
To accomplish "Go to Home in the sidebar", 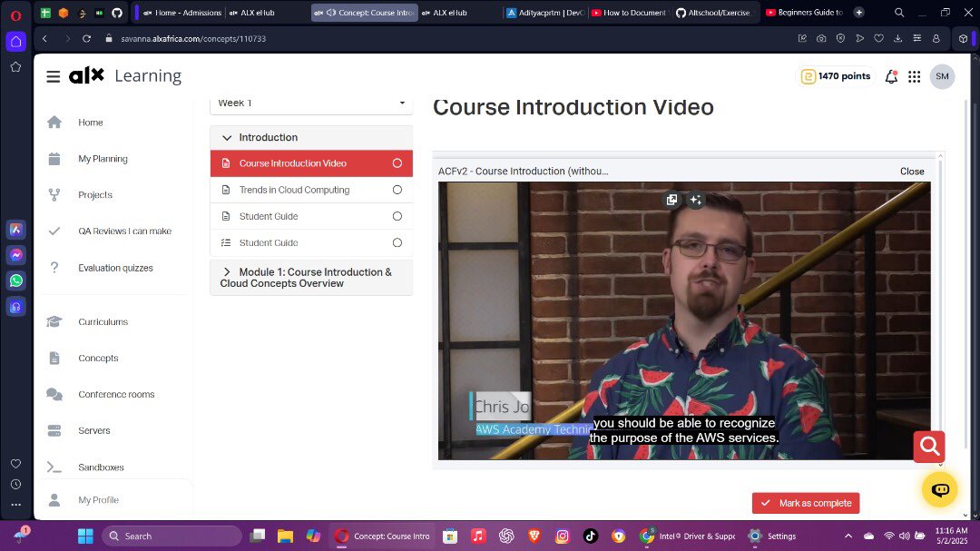I will click(x=91, y=123).
